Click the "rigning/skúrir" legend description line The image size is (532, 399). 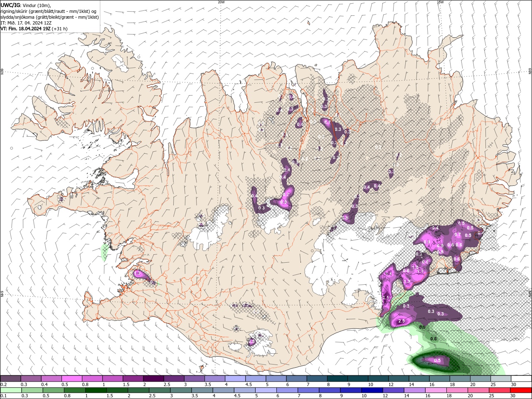click(x=48, y=11)
